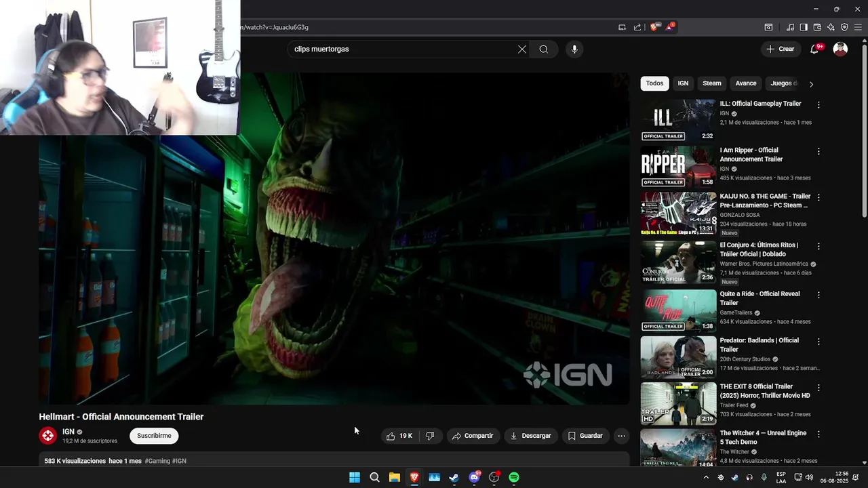Click the Descargar download button

[x=530, y=436]
